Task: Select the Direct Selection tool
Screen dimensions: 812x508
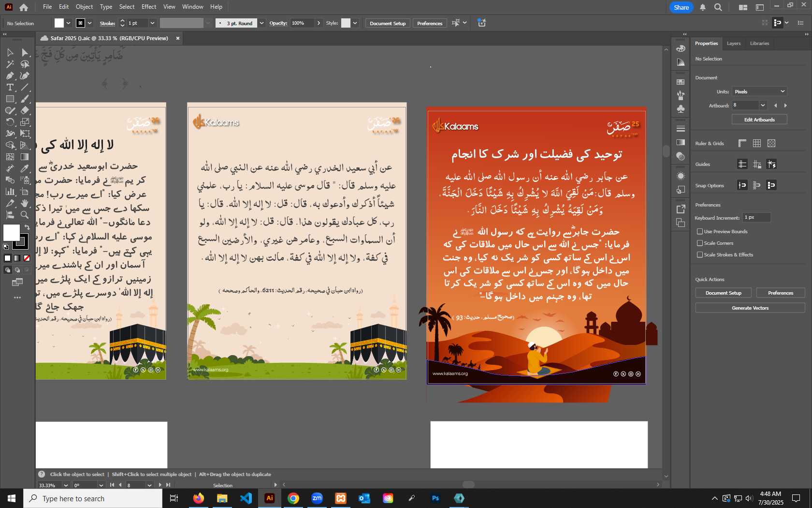Action: 25,52
